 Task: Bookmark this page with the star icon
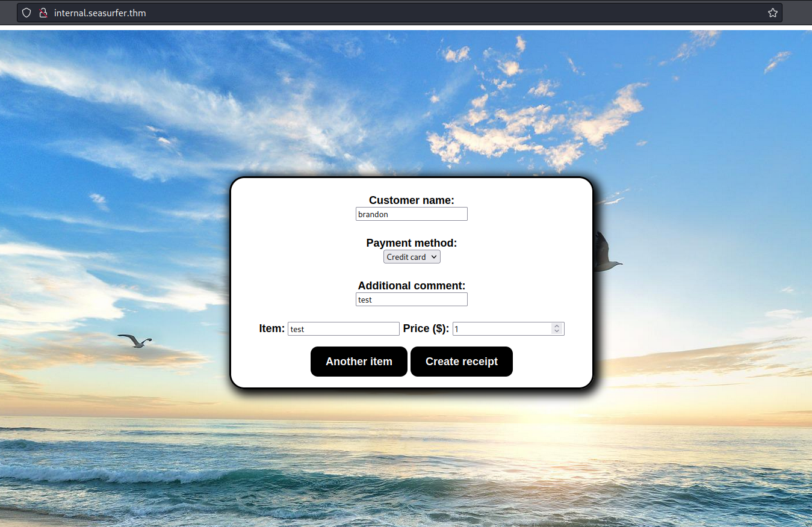coord(773,13)
